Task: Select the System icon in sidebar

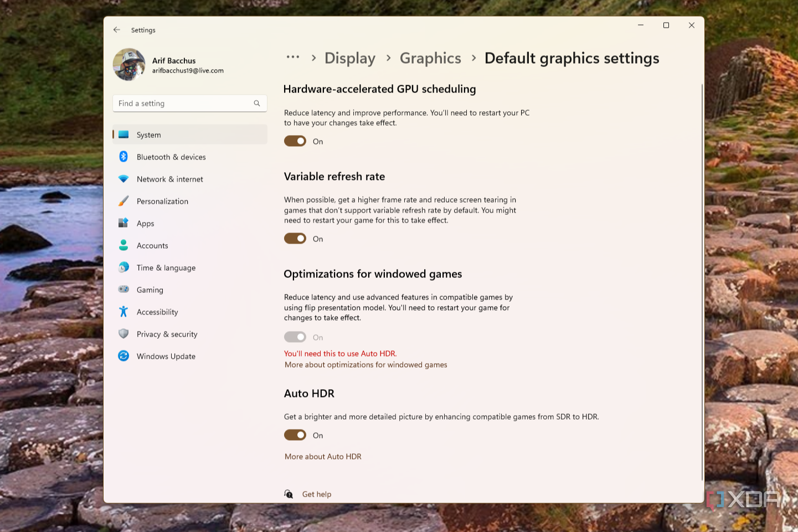Action: [x=123, y=135]
